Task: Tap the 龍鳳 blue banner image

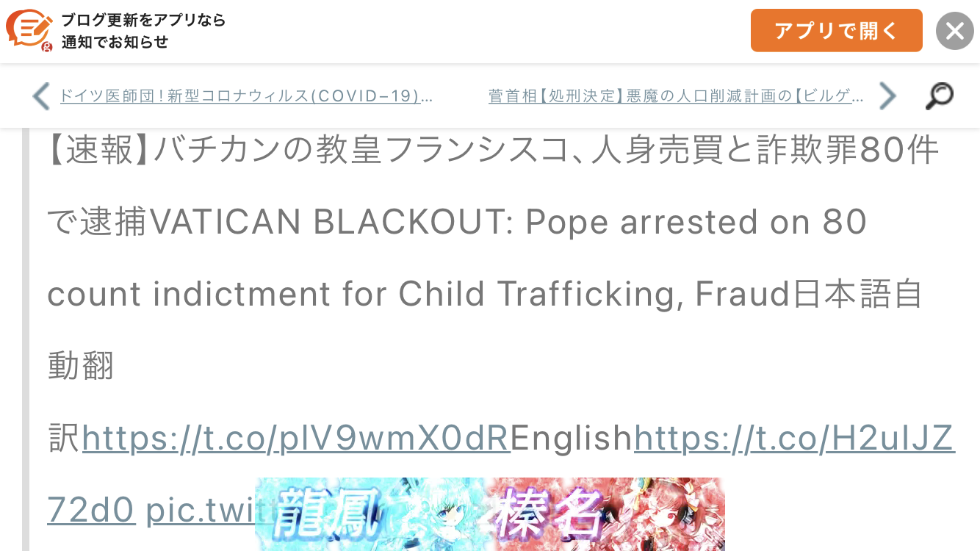Action: (372, 514)
